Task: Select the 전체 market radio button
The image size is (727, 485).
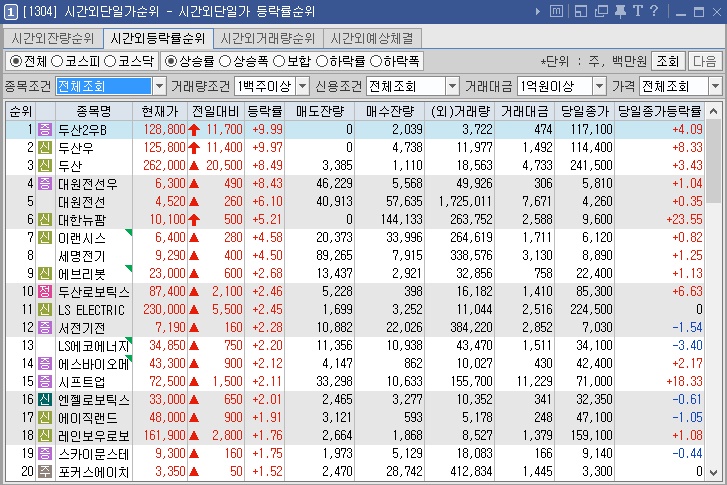Action: [16, 61]
